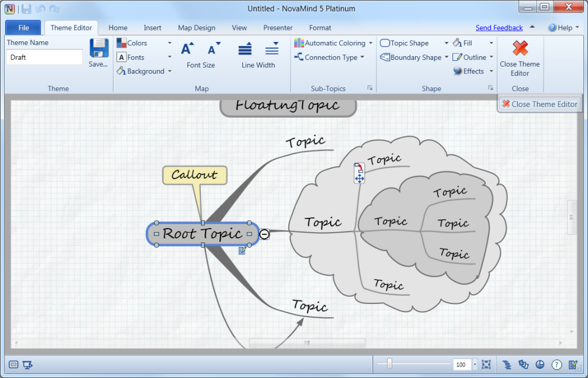Viewport: 588px width, 378px height.
Task: Click the question mark icon in status bar
Action: pos(556,364)
